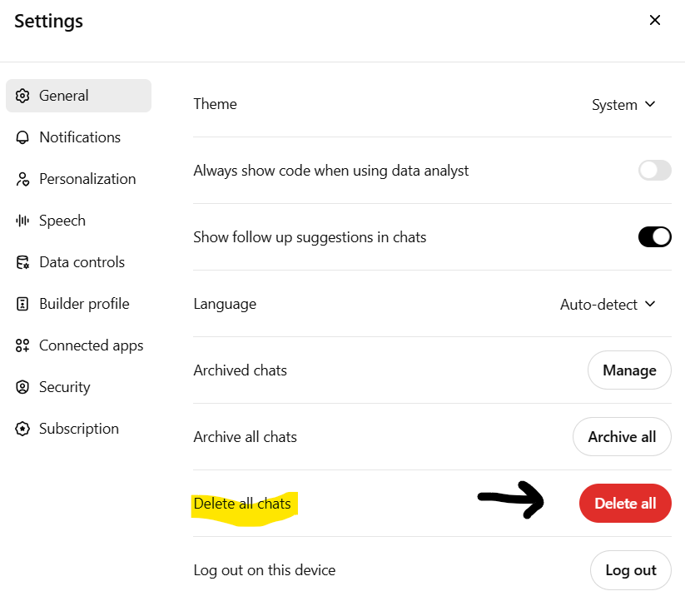Viewport: 685px width, 616px height.
Task: Expand the Language Auto-detect dropdown
Action: tap(608, 305)
